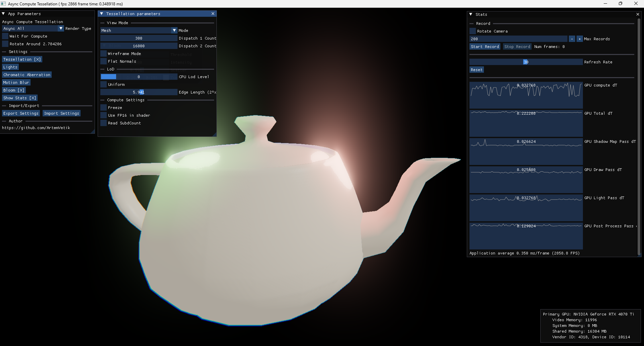The height and width of the screenshot is (346, 644).
Task: Toggle Read SubdCount checkbox
Action: point(103,123)
